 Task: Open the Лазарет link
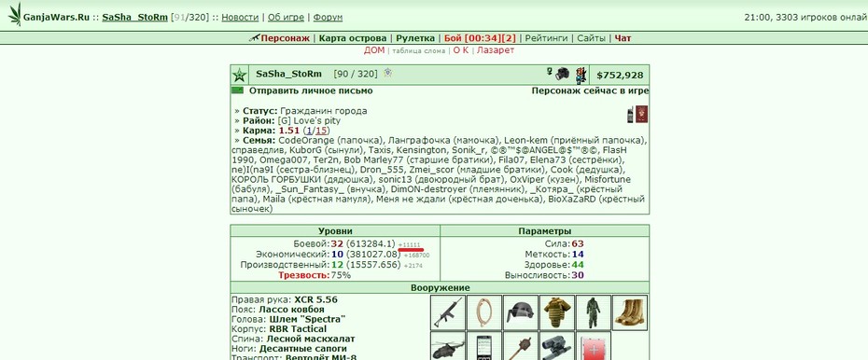(x=496, y=50)
